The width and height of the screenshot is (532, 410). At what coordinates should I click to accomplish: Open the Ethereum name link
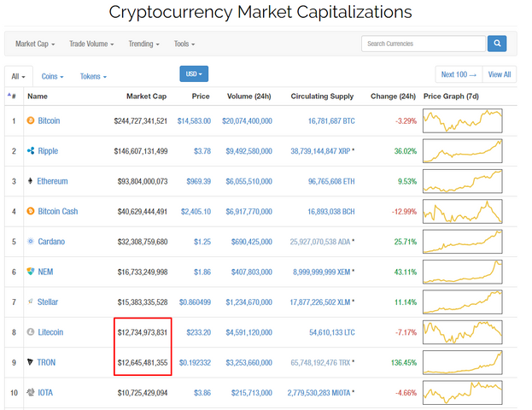pos(52,181)
